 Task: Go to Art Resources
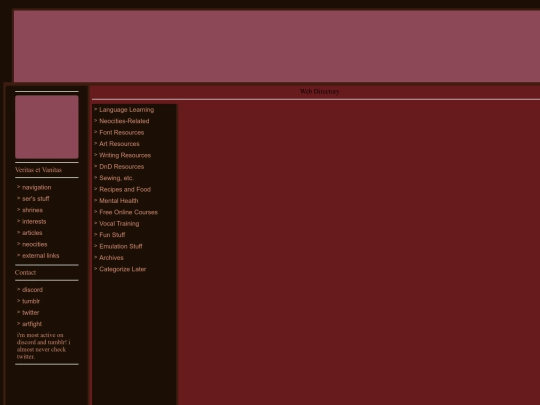pos(119,144)
